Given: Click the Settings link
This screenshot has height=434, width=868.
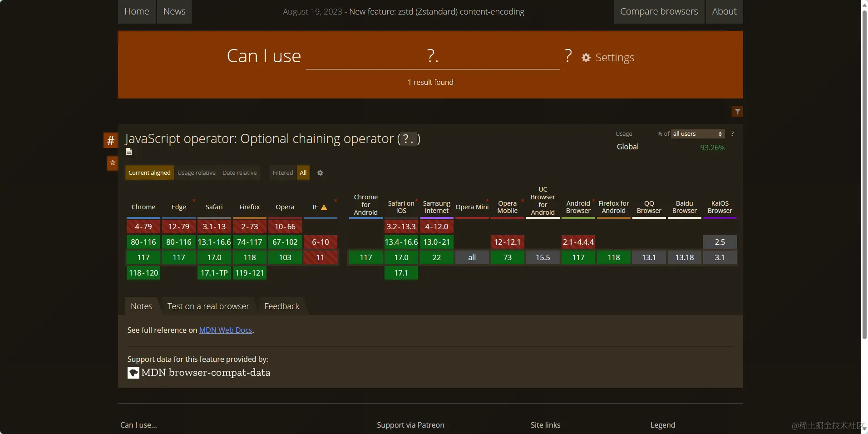Looking at the screenshot, I should click(x=615, y=58).
